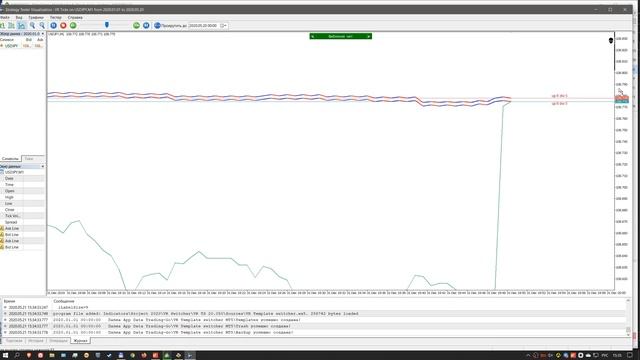Click the Прокрутить до button
Viewport: 640px width, 360px height.
pos(170,26)
